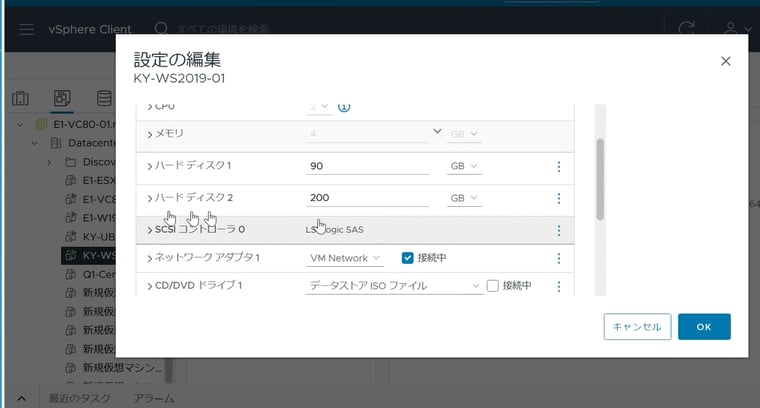Expand the メモリ settings row
The width and height of the screenshot is (760, 408).
(x=149, y=134)
